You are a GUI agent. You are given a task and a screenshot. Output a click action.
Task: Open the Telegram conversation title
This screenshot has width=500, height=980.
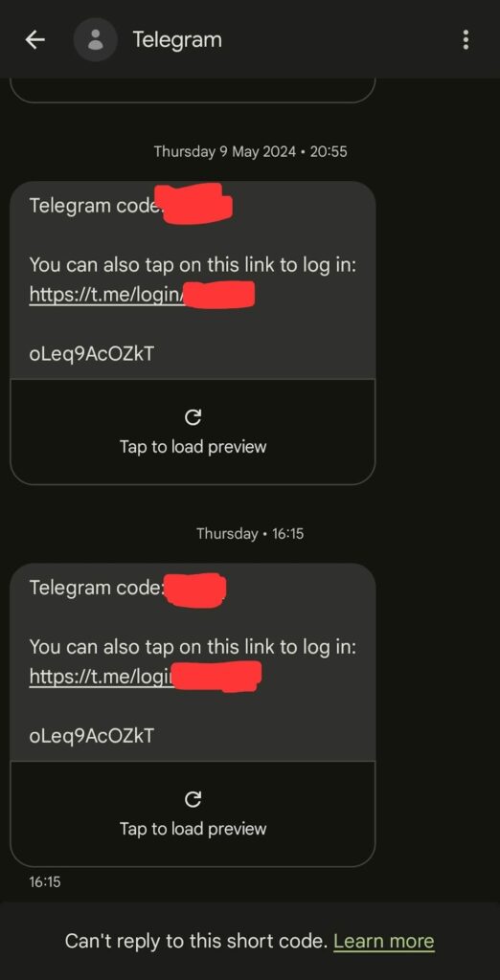pyautogui.click(x=177, y=40)
